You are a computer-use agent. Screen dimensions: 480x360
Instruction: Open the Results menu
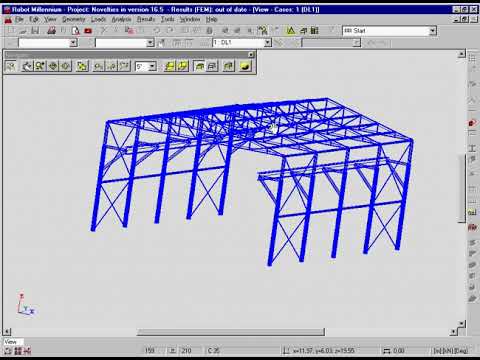[146, 19]
